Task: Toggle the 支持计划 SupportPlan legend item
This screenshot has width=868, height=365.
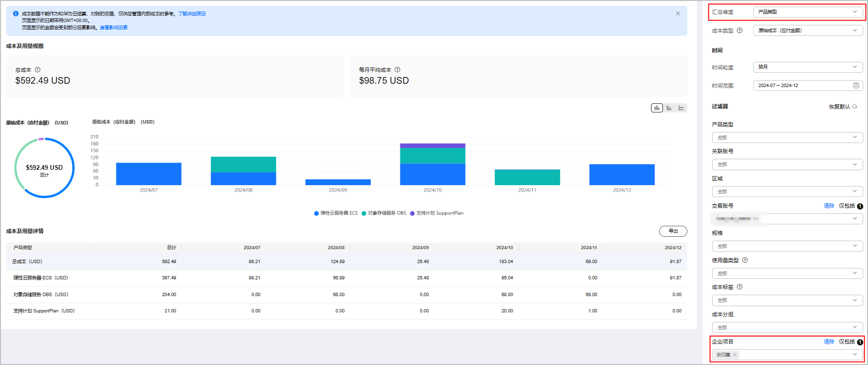Action: (x=436, y=213)
